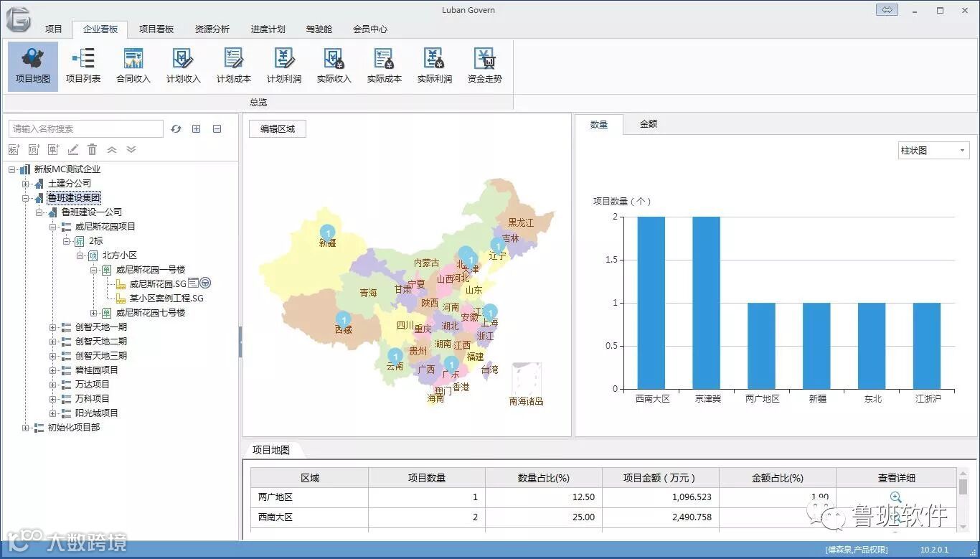
Task: Click the magnifier icon in 两广地区 row
Action: (895, 497)
